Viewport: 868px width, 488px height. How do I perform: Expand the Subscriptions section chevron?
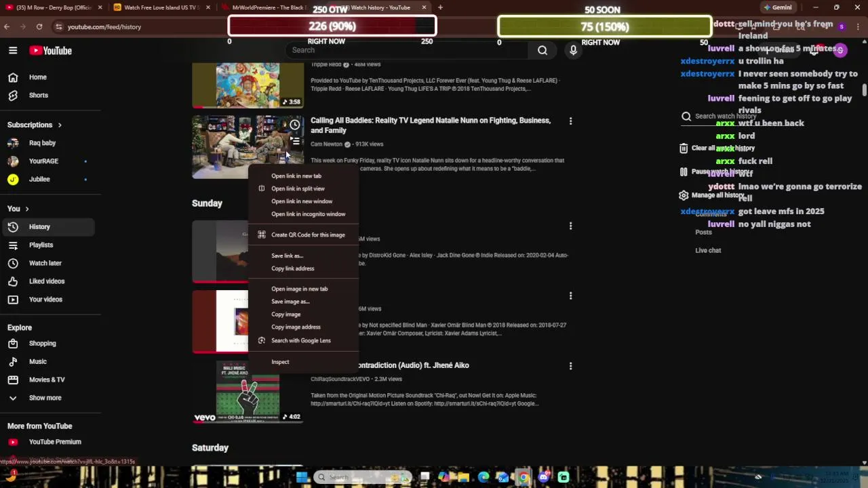(x=60, y=125)
